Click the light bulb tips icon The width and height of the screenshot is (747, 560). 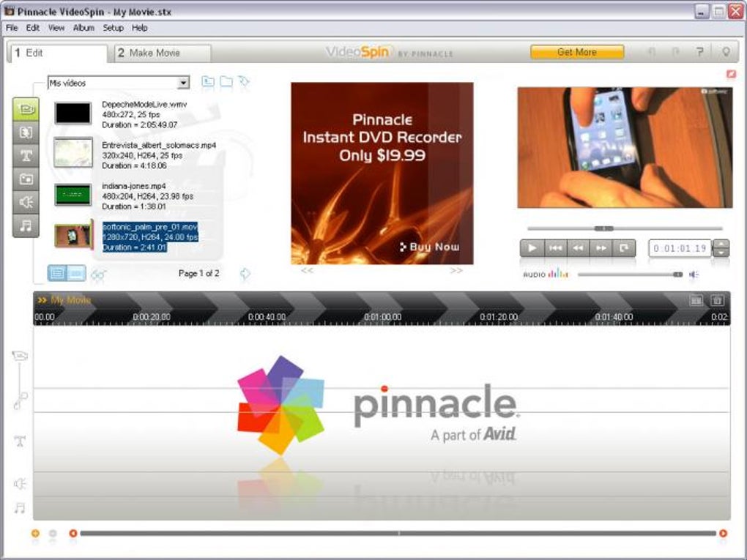(725, 52)
